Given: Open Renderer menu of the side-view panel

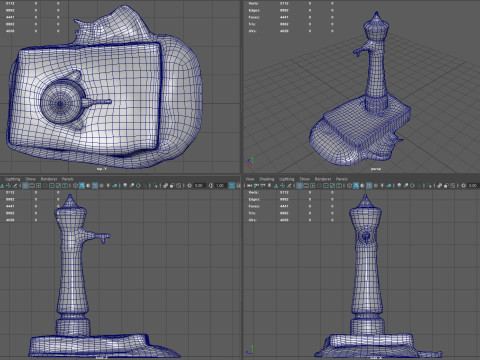Looking at the screenshot, I should pos(49,179).
